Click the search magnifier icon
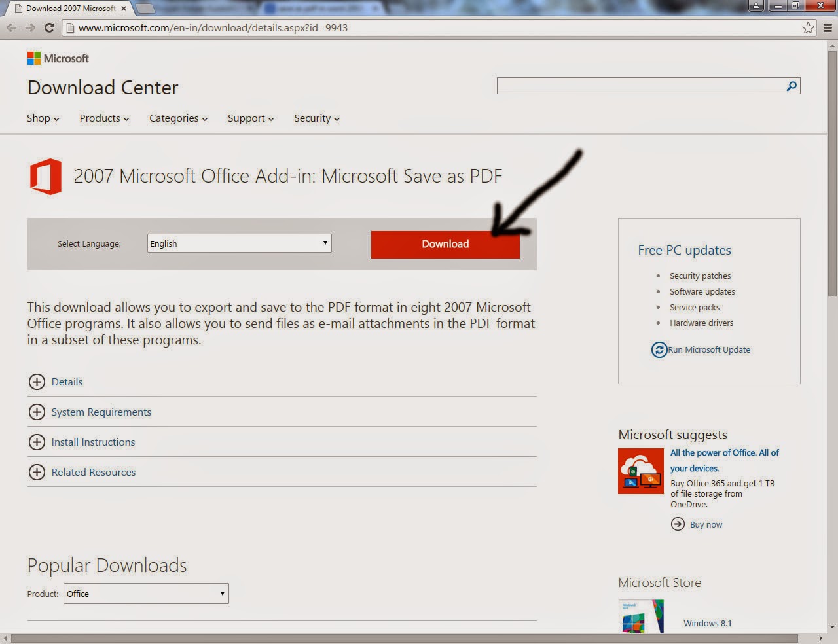The height and width of the screenshot is (644, 838). [x=792, y=86]
